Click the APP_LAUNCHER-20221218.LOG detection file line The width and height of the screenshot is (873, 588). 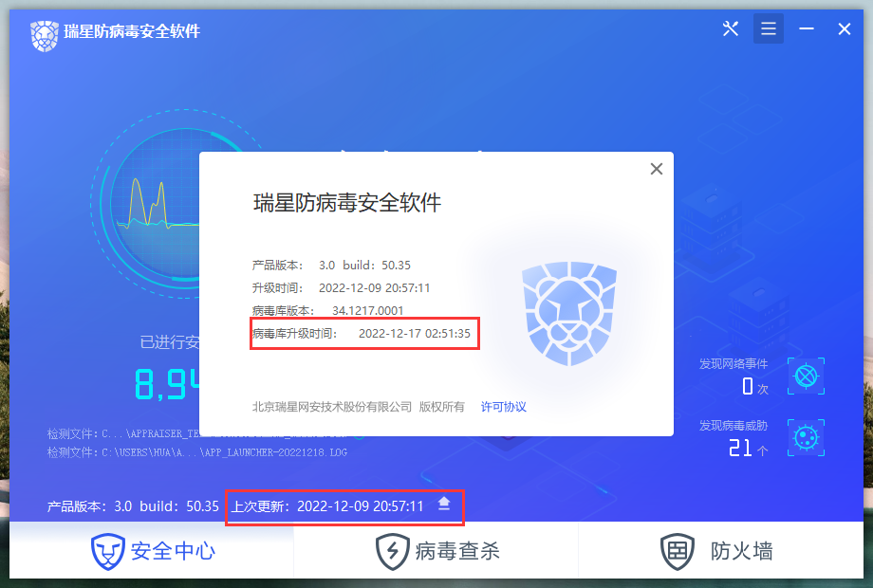pos(197,452)
